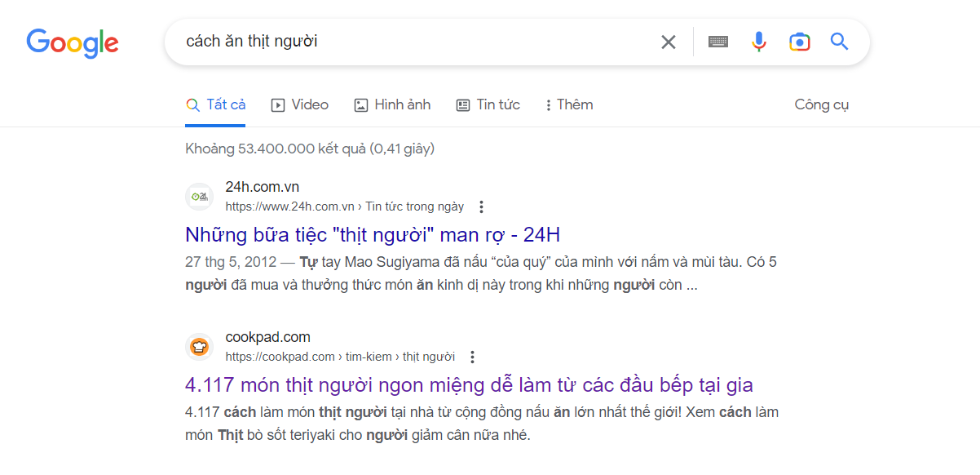980x475 pixels.
Task: Click the 24h.com.vn site name
Action: point(263,187)
